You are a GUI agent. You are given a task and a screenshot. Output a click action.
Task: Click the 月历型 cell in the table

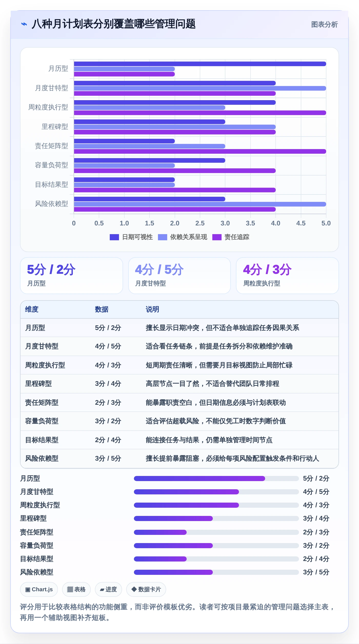coord(35,328)
